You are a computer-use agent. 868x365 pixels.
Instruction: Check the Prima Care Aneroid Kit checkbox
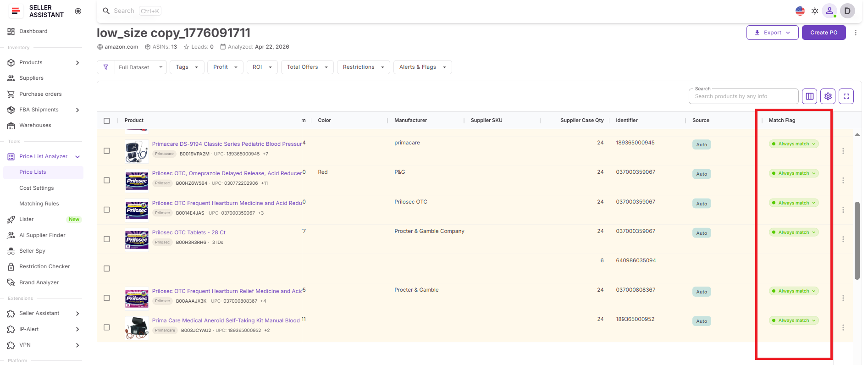[107, 327]
